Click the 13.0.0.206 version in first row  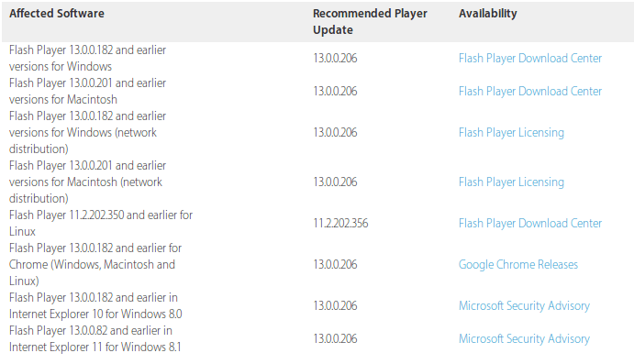(335, 58)
